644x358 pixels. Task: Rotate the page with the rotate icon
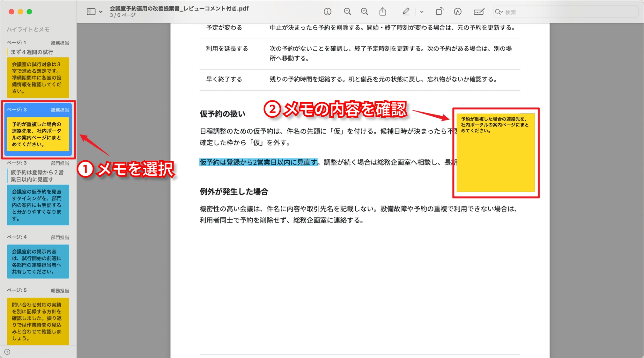[439, 12]
